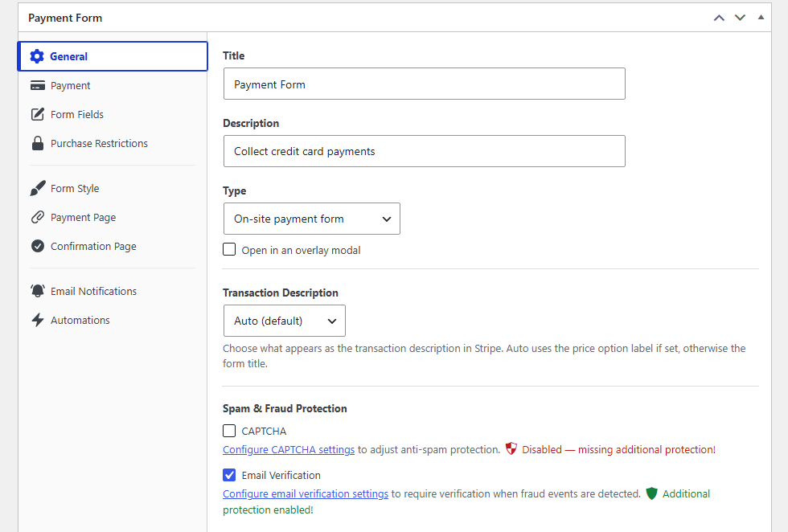The height and width of the screenshot is (532, 788).
Task: Click the Transaction Description label
Action: point(281,293)
